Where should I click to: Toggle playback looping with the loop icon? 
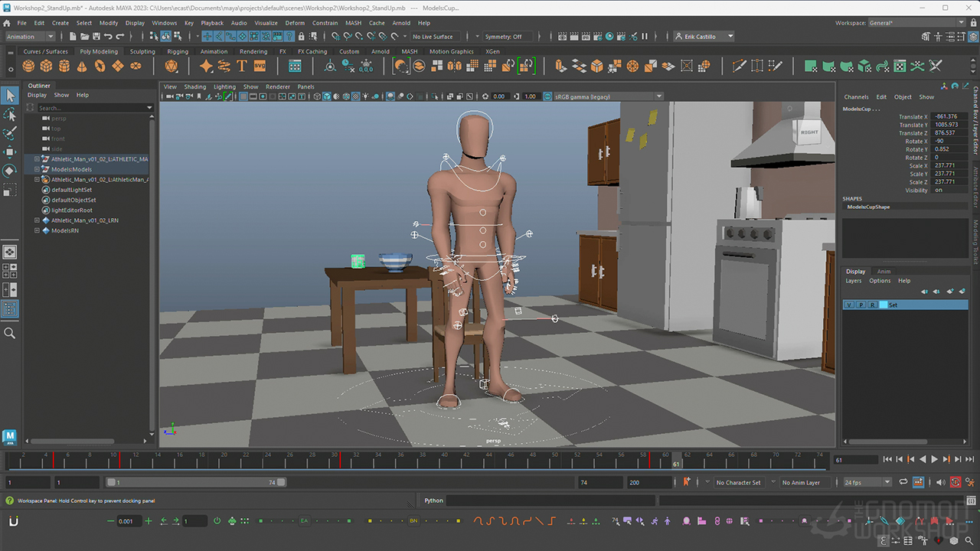[x=903, y=482]
